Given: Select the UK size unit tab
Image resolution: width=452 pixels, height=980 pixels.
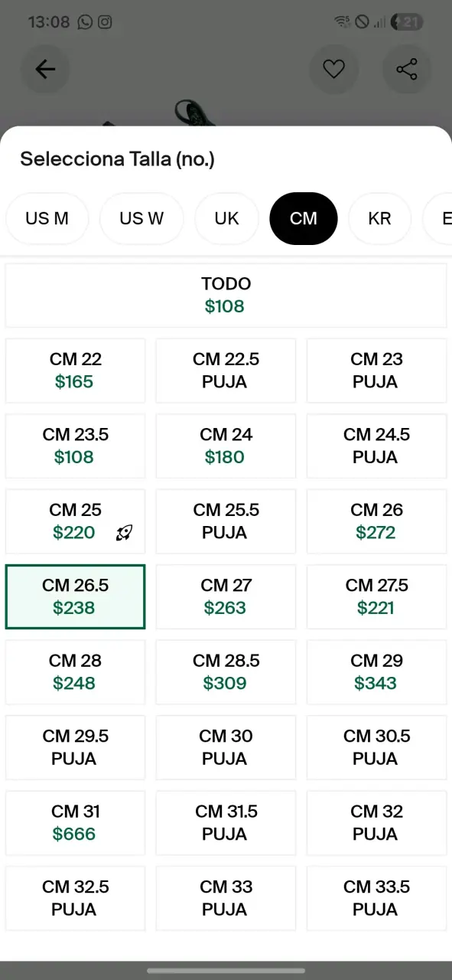Looking at the screenshot, I should 226,218.
